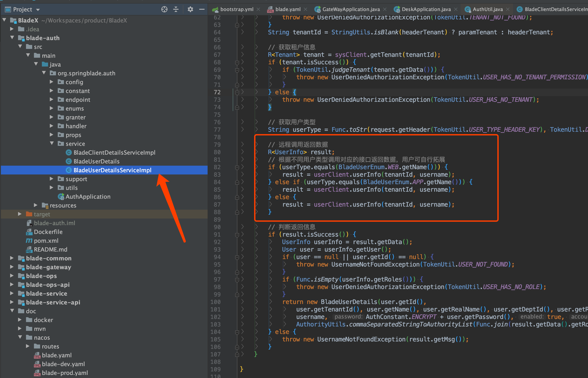Click the collapse all icon in Project panel
Viewport: 588px width, 378px height.
click(x=176, y=9)
